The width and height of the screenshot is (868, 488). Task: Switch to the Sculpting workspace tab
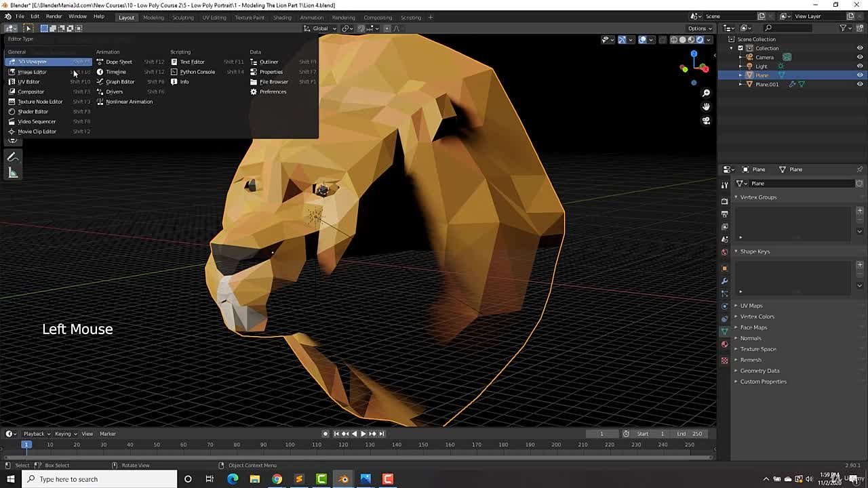(182, 17)
